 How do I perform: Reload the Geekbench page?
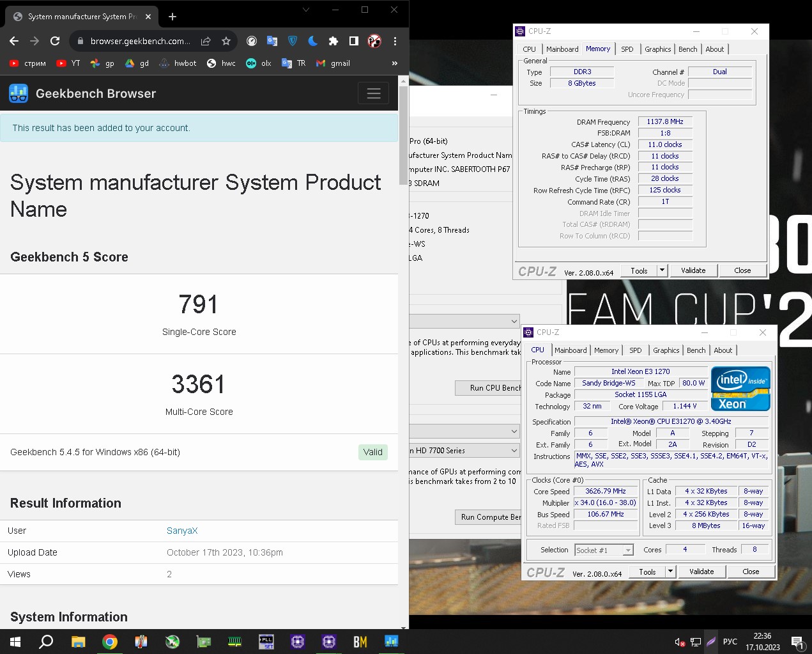[55, 41]
